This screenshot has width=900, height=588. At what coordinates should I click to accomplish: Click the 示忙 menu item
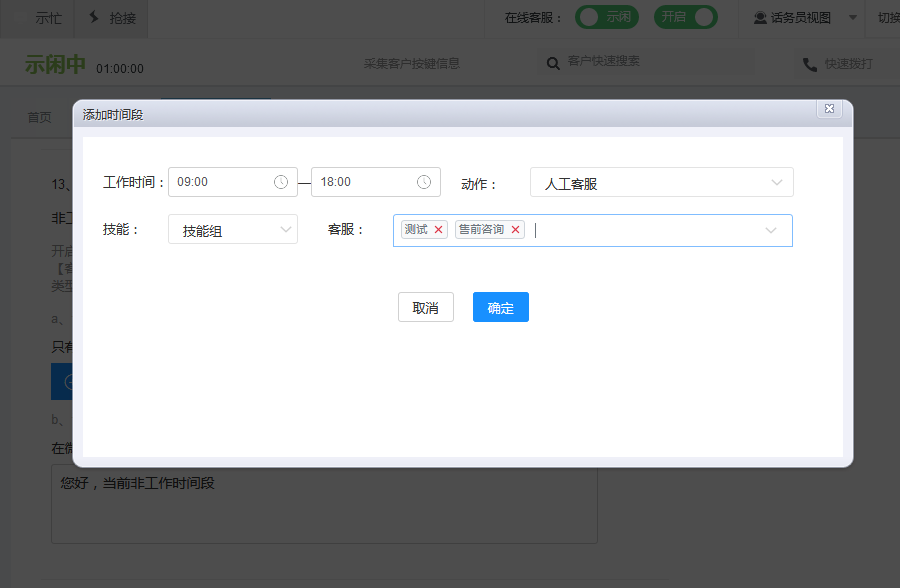[48, 18]
